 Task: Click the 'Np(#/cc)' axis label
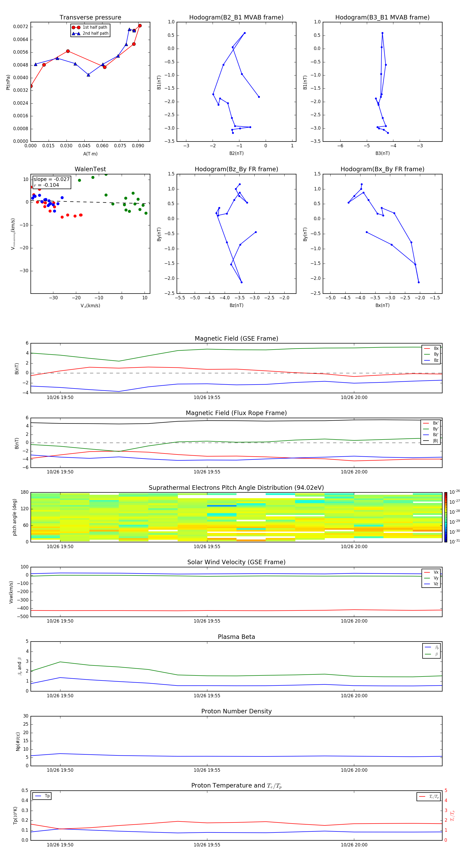tap(18, 741)
